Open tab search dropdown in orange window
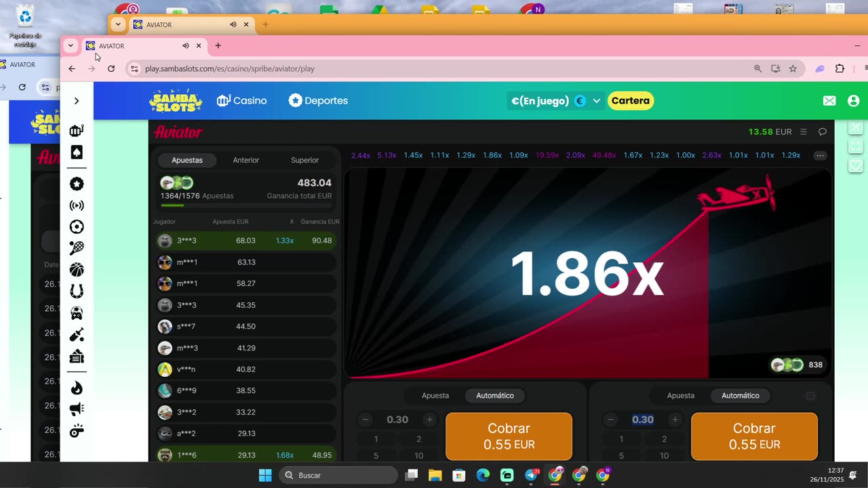This screenshot has height=488, width=868. point(118,24)
